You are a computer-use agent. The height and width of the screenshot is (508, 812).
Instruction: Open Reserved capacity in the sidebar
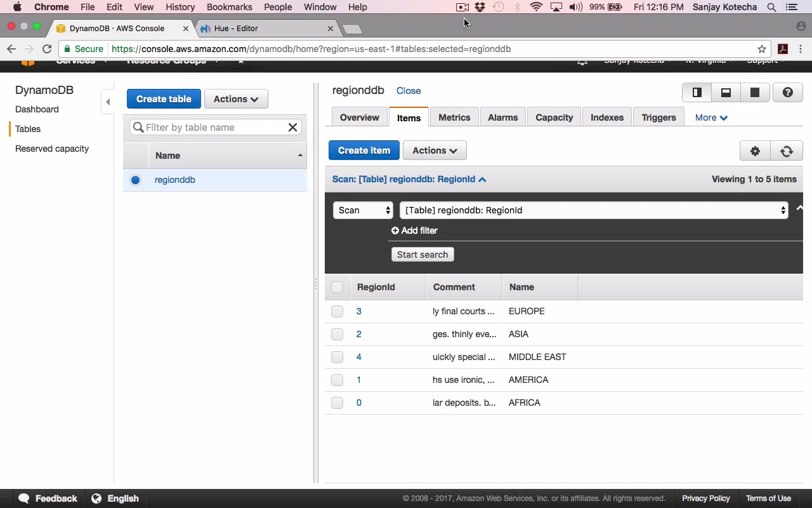pos(52,149)
